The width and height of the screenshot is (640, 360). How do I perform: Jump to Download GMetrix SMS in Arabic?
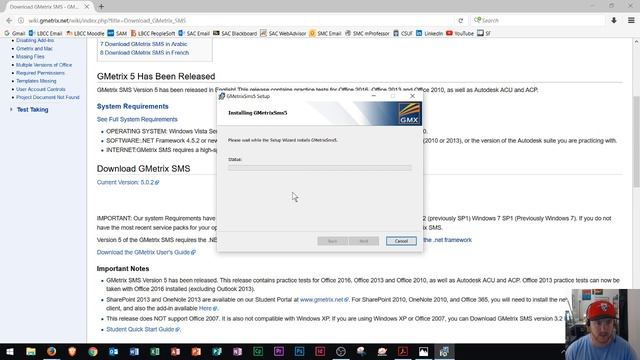pos(144,44)
